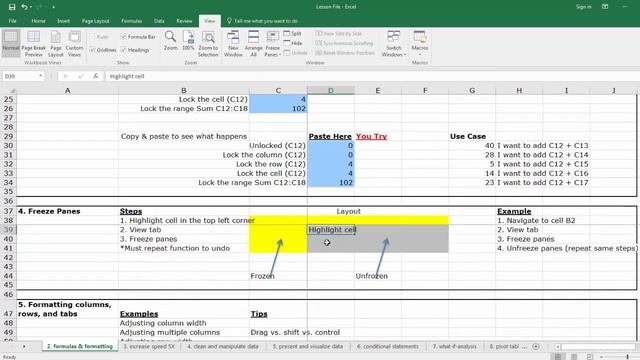
Task: Click the Page Layout status bar icon
Action: [574, 357]
